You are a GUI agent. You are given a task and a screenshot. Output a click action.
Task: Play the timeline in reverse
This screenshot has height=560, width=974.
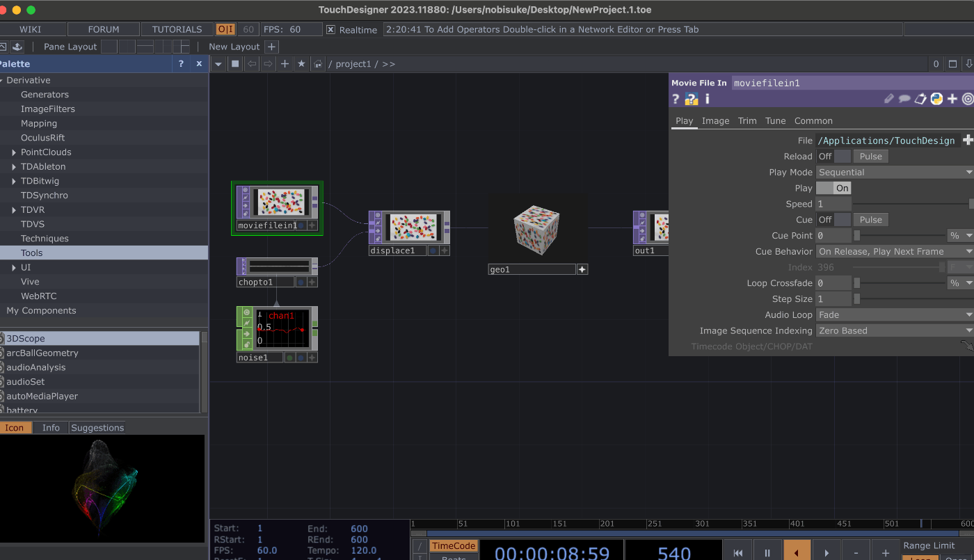(x=797, y=553)
